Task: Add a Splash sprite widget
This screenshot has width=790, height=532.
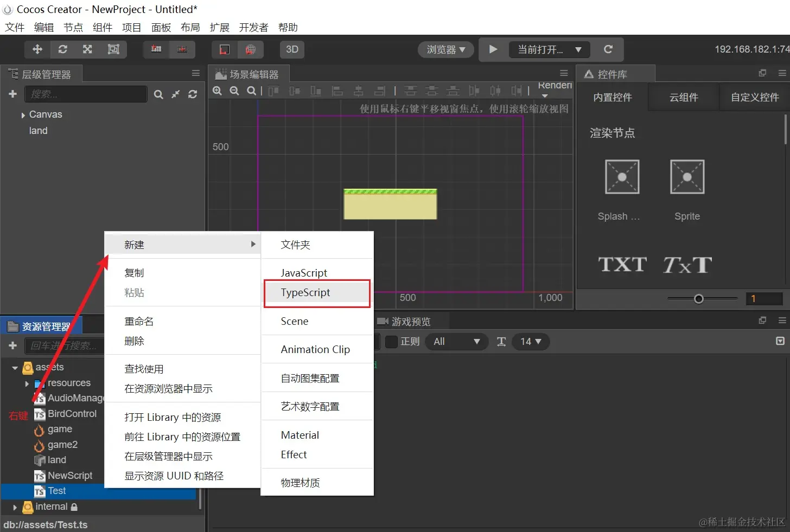Action: pos(622,177)
